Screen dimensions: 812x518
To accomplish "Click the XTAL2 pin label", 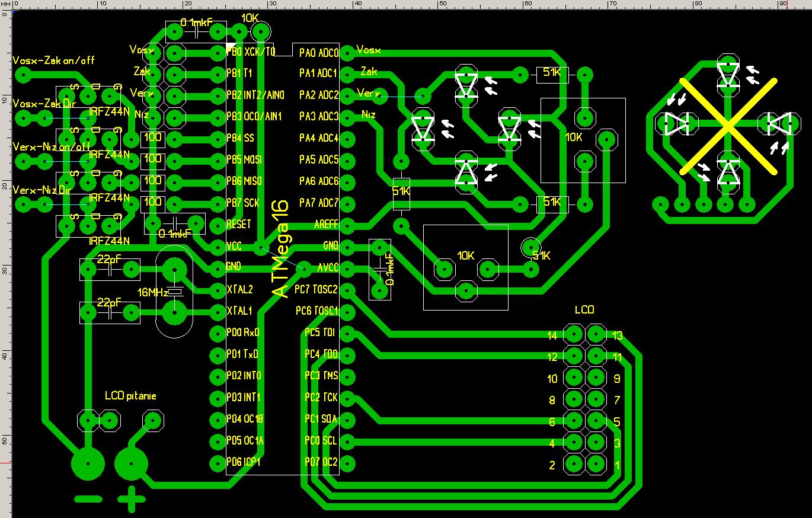I will tap(239, 289).
